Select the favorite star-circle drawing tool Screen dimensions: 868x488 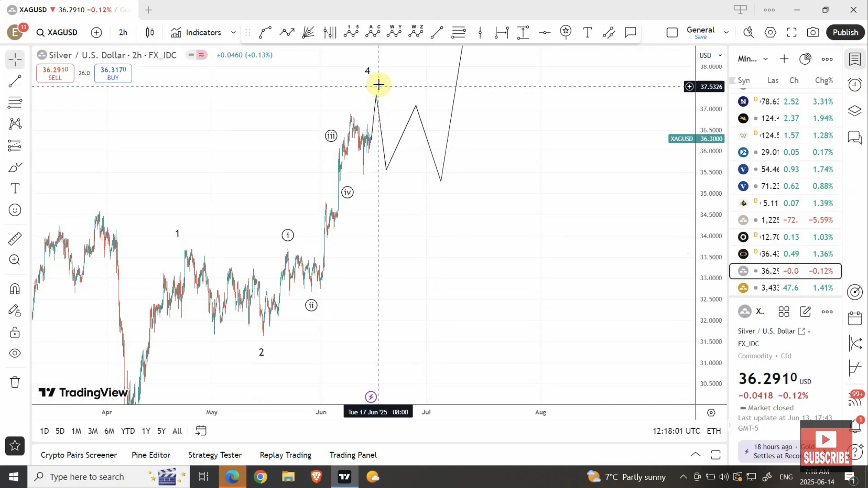566,32
